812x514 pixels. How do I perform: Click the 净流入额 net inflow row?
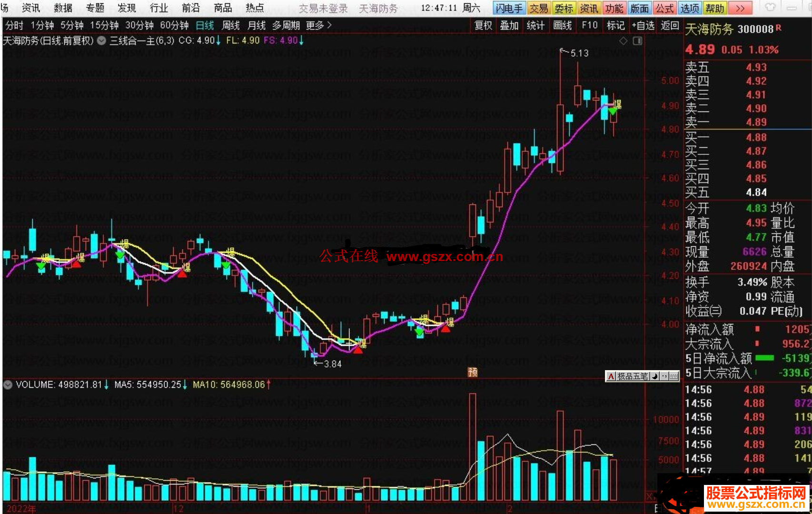748,329
